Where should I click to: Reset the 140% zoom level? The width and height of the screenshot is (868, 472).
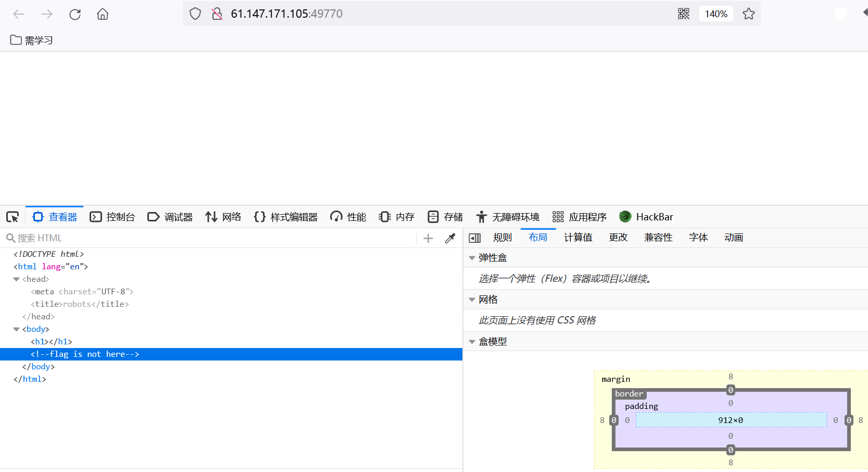point(716,14)
